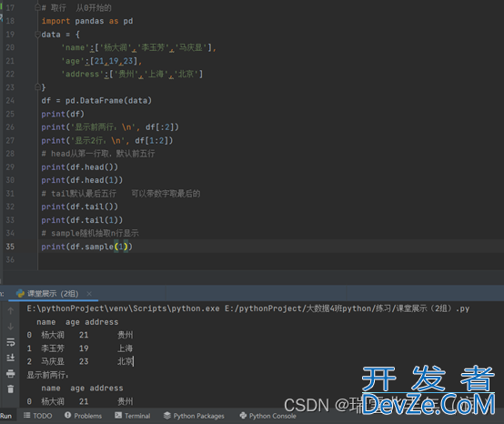Close the 课堂展示 (2组) run tab
Screen dimensions: 504x424
[x=89, y=294]
